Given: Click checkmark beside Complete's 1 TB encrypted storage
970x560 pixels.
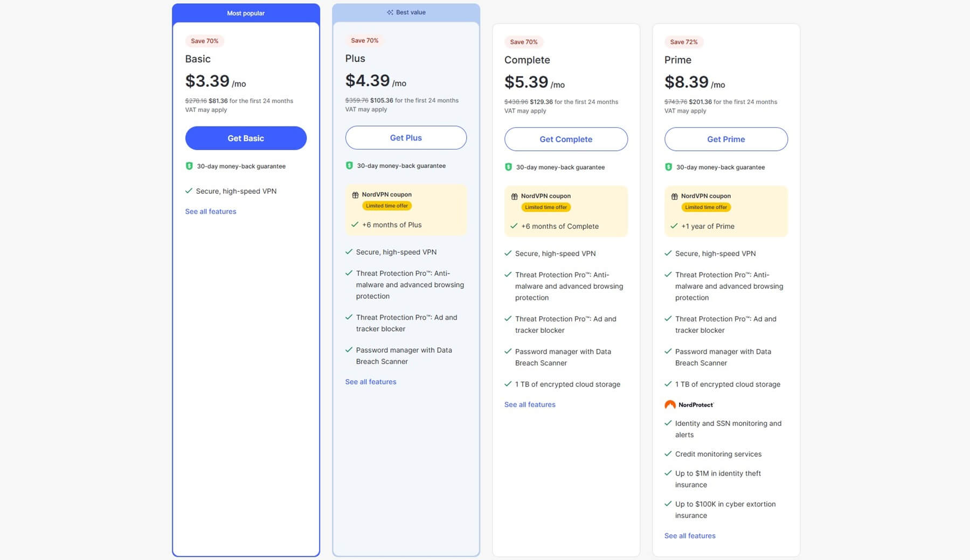Looking at the screenshot, I should tap(508, 384).
